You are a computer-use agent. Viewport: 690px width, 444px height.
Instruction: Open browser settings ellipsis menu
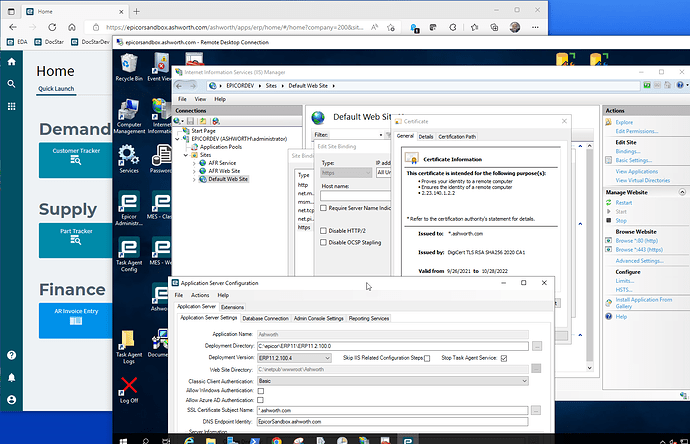(x=535, y=27)
